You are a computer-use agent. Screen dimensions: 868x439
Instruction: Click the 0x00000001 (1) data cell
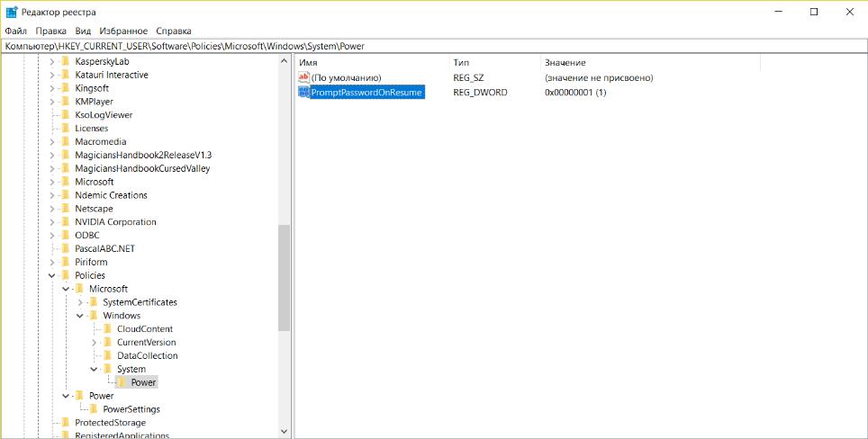(x=575, y=93)
